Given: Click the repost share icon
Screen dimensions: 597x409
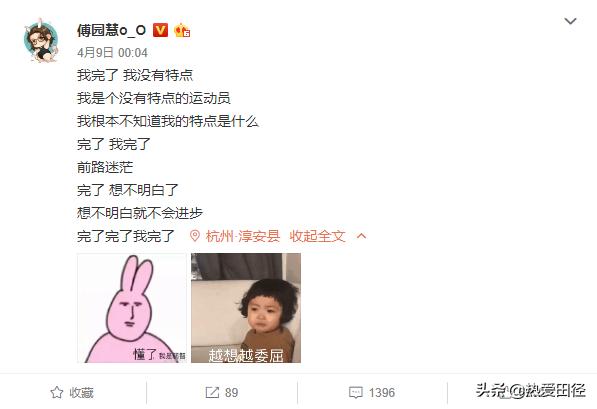Looking at the screenshot, I should pos(212,392).
